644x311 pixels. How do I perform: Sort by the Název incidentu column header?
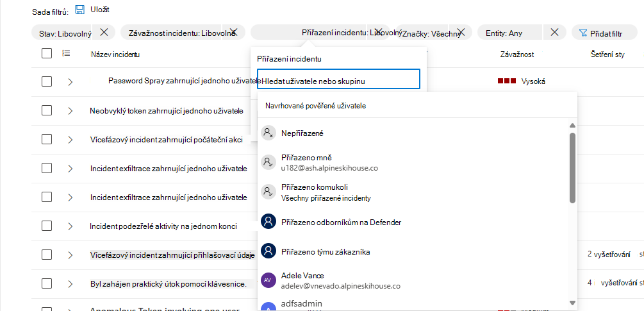pyautogui.click(x=115, y=55)
